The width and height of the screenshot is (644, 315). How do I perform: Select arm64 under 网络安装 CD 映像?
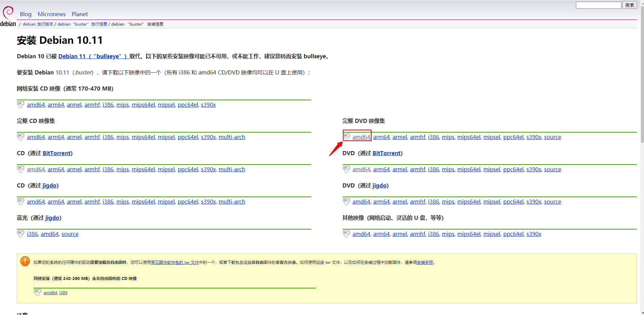(x=56, y=105)
